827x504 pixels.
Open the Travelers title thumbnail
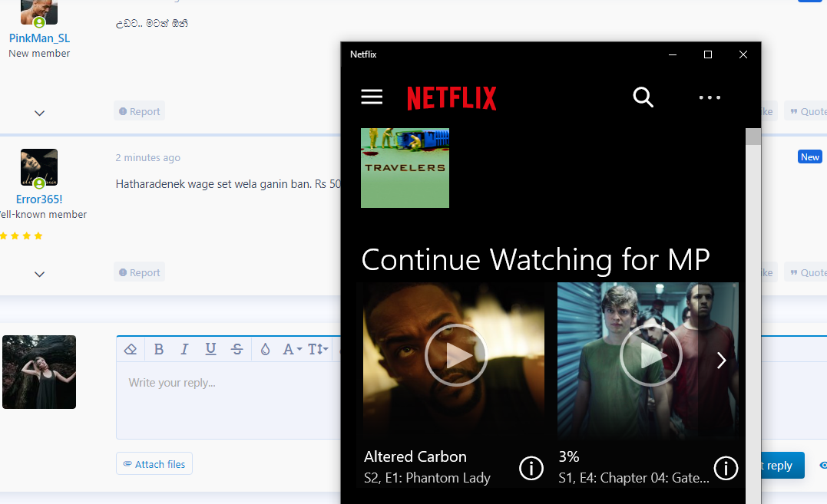405,168
